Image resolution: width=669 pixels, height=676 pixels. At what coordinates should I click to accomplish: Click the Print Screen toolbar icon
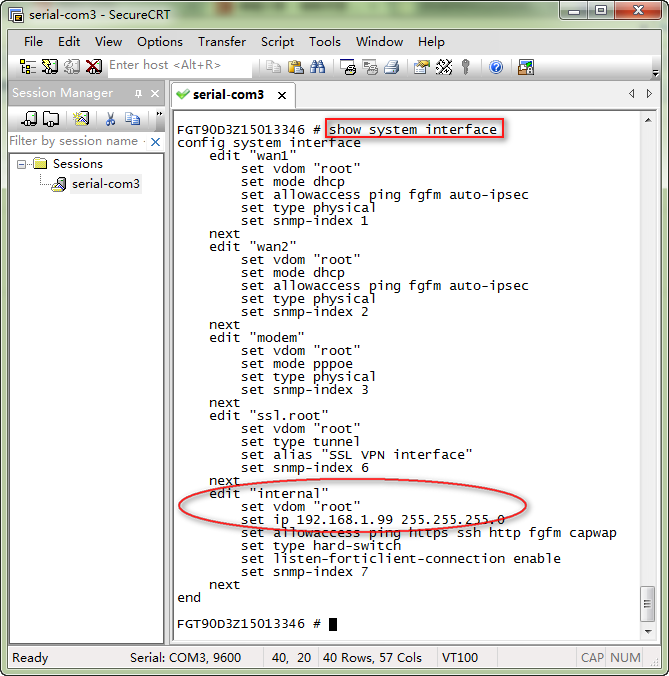348,67
